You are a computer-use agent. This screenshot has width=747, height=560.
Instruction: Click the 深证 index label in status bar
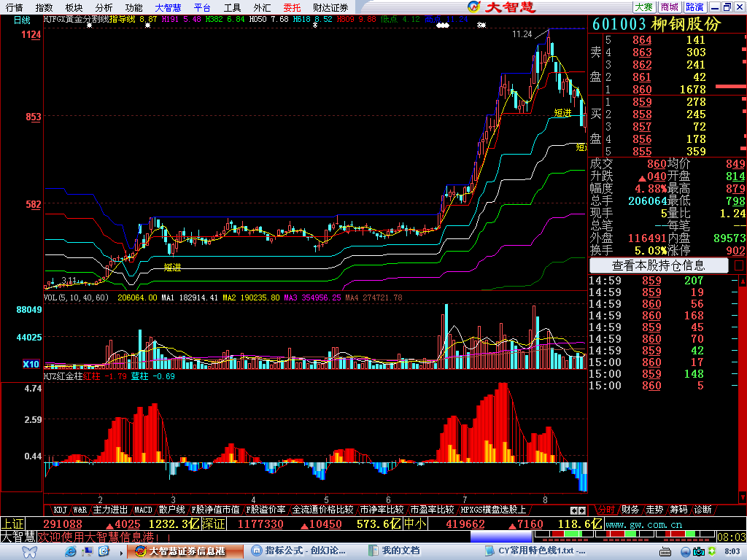(x=213, y=524)
